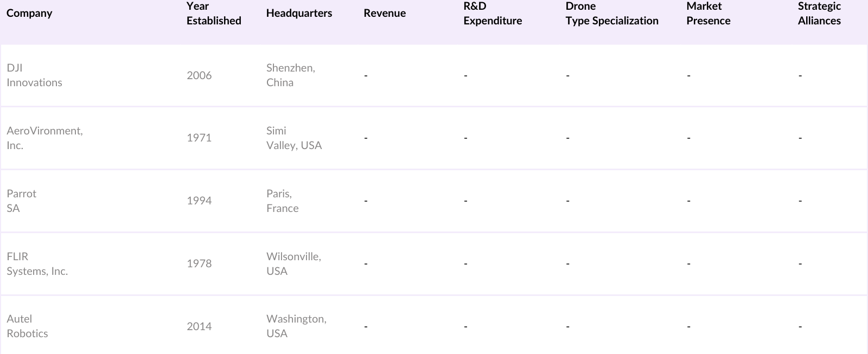Click the Revenue column header

[x=385, y=14]
